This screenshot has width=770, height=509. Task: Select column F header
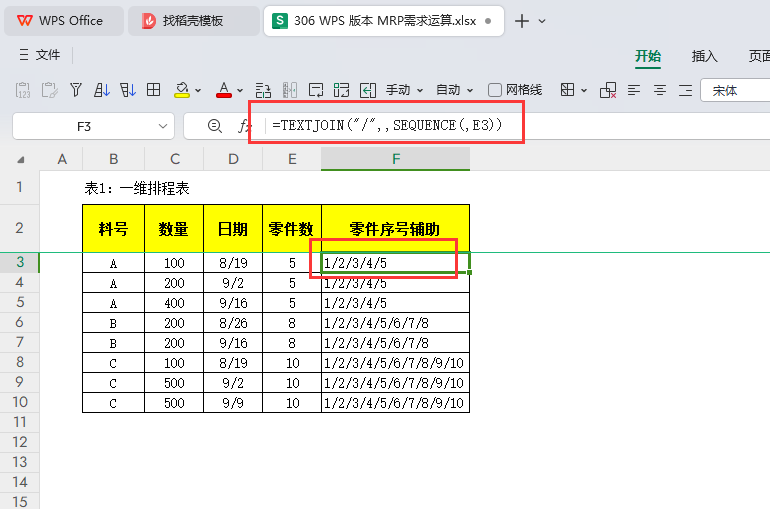(396, 159)
